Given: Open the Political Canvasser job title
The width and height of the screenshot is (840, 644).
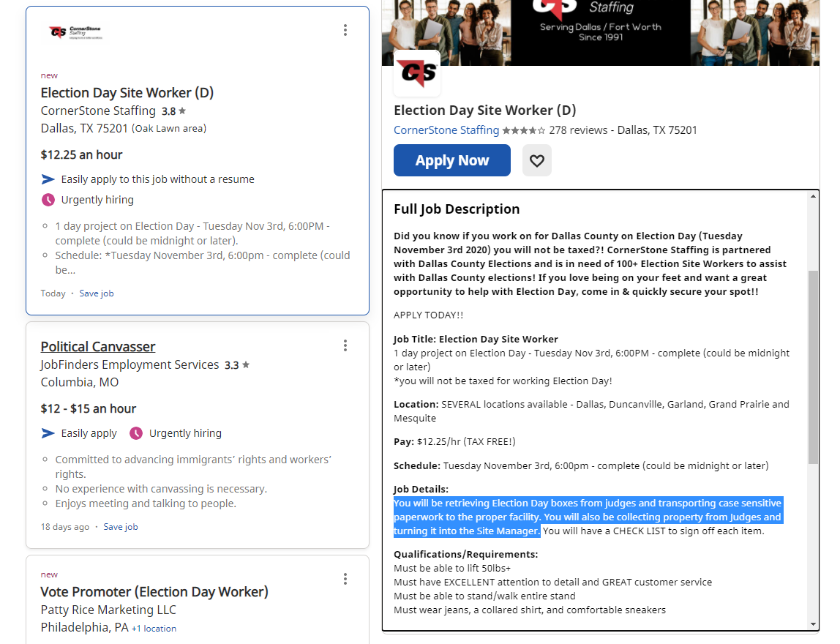Looking at the screenshot, I should pos(98,347).
